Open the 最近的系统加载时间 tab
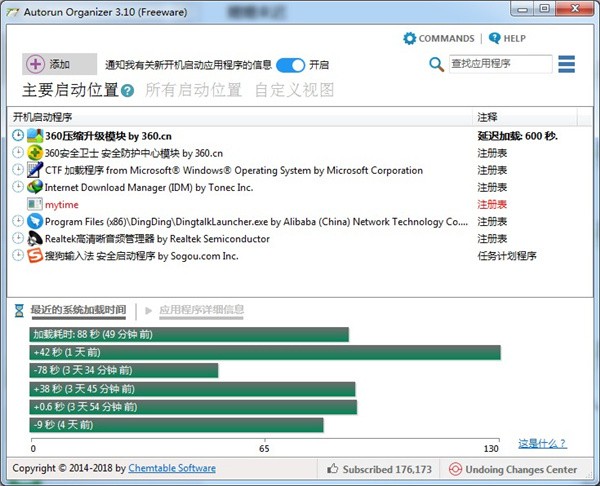This screenshot has width=600, height=486. coord(78,310)
